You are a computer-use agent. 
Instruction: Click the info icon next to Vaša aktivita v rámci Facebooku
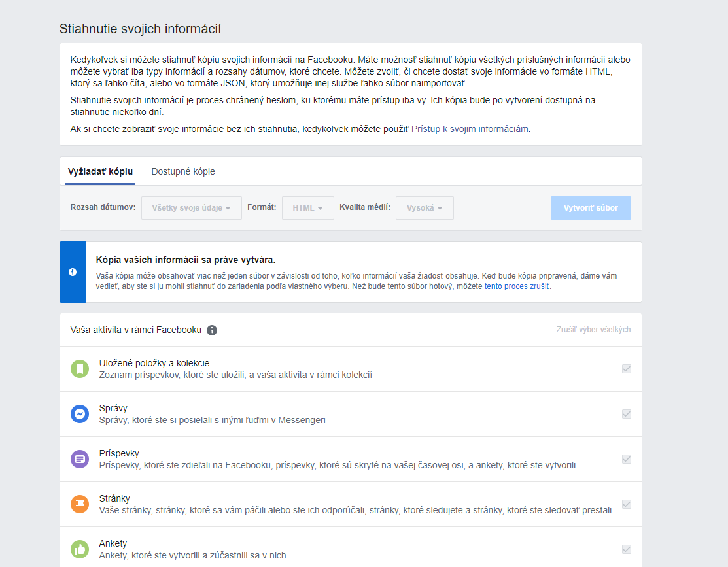[212, 330]
